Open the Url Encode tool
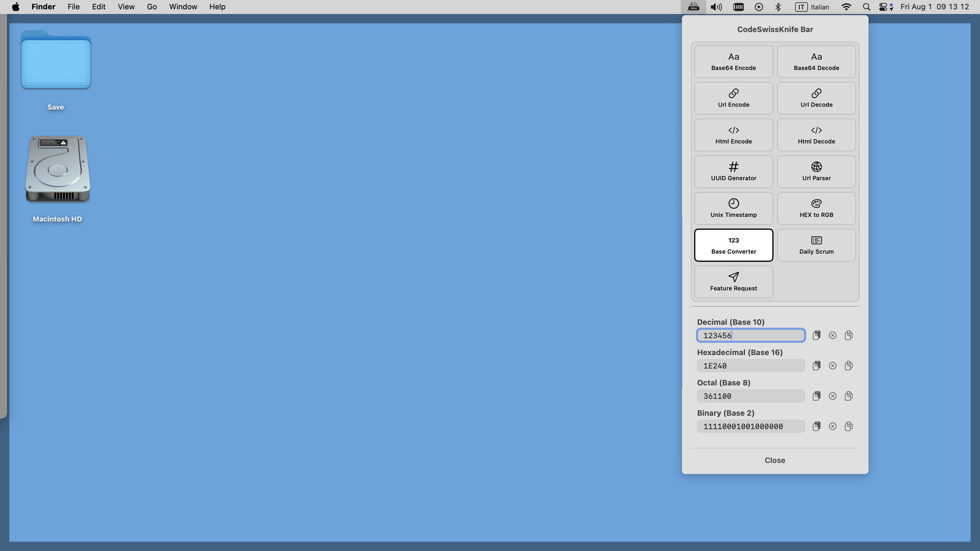This screenshot has width=980, height=551. point(733,98)
